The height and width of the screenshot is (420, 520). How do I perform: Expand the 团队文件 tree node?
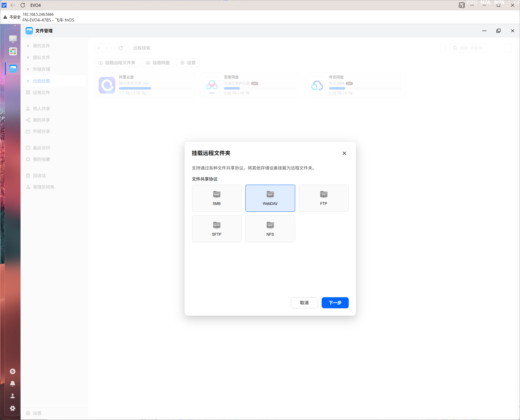(x=28, y=58)
